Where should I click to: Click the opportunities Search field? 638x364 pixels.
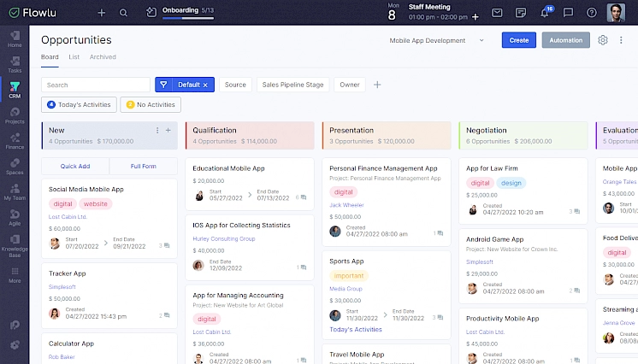95,85
